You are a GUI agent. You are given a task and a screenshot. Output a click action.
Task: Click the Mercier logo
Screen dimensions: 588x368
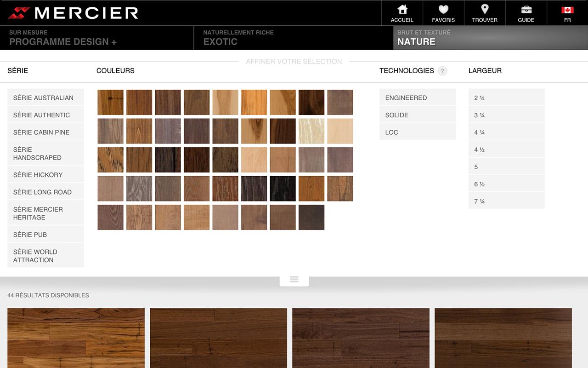click(73, 13)
